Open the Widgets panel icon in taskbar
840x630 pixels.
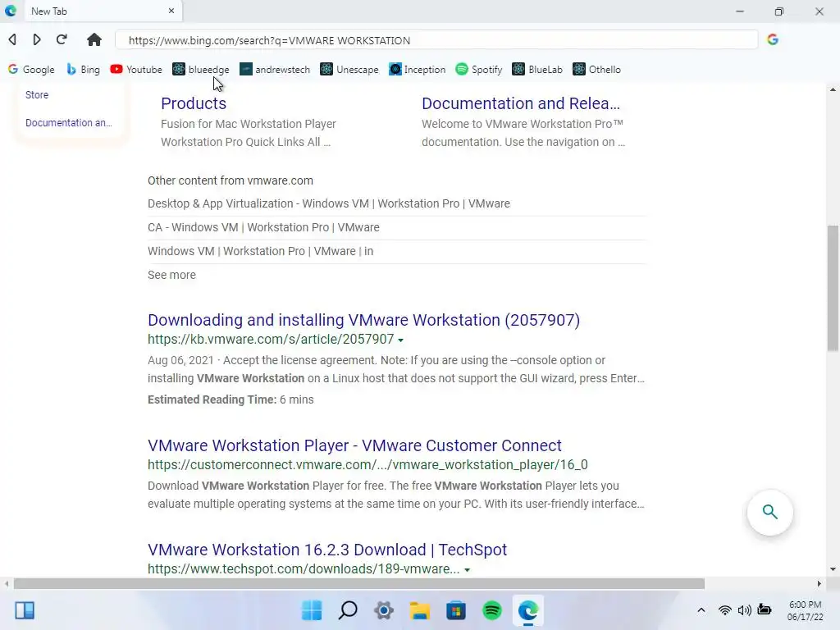(x=25, y=610)
